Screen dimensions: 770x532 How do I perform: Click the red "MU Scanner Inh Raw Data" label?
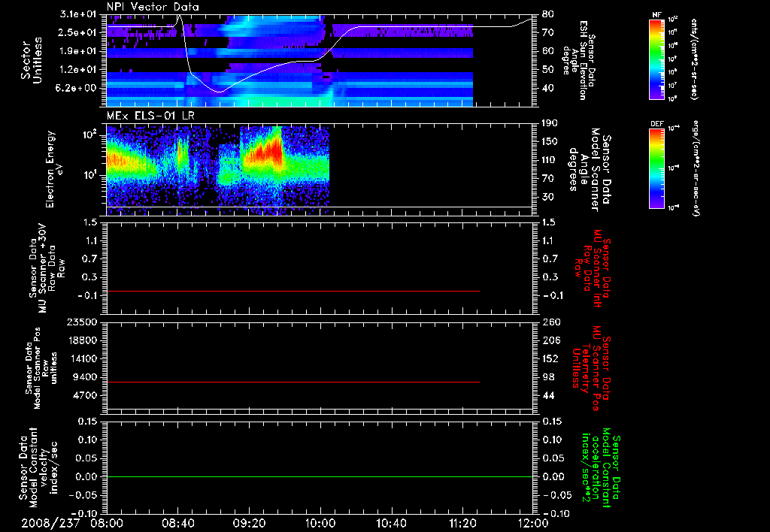[x=592, y=268]
